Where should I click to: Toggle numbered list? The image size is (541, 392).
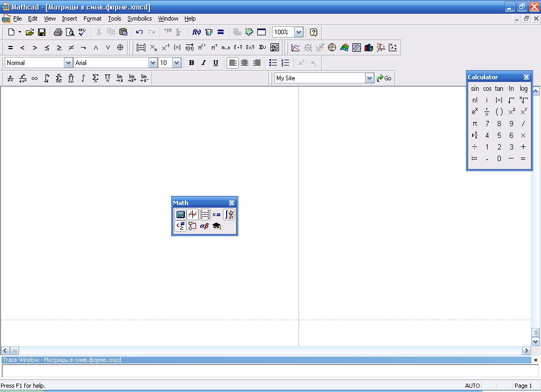click(285, 63)
